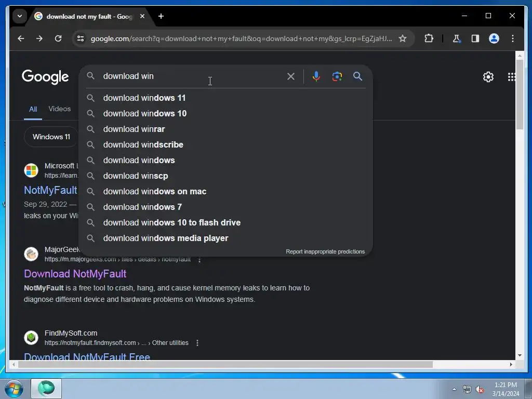Open Chrome Labs flask icon
This screenshot has width=532, height=399.
tap(456, 38)
